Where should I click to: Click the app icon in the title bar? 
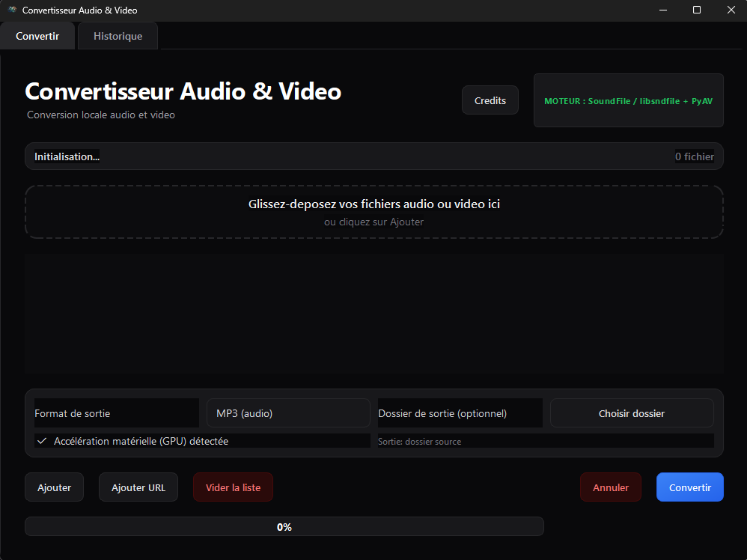tap(10, 10)
